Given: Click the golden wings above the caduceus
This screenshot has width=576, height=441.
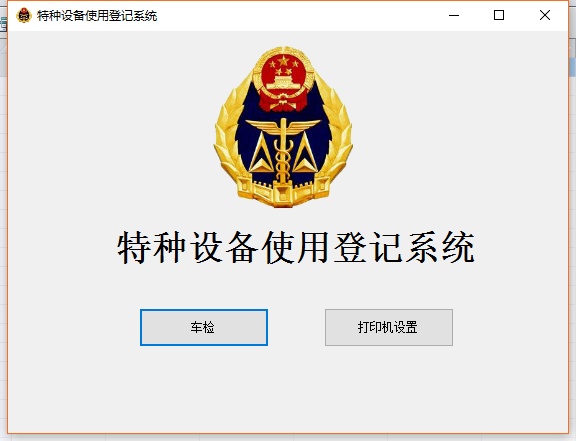Looking at the screenshot, I should click(x=283, y=126).
